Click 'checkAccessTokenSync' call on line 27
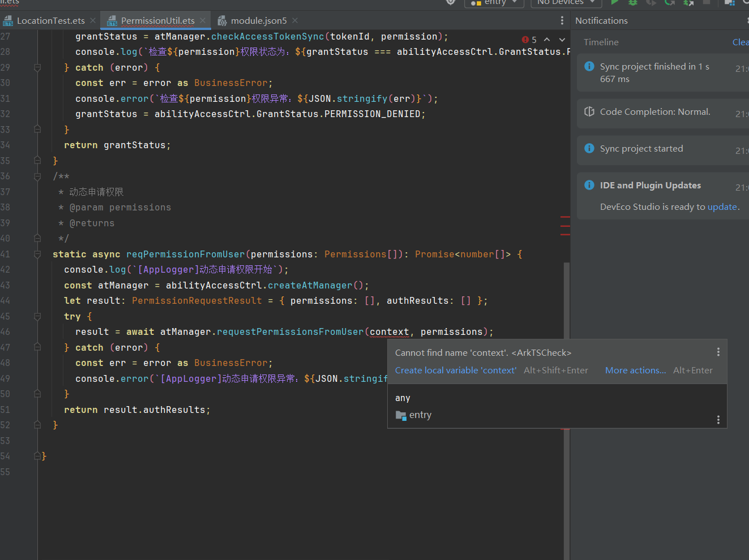 [x=268, y=37]
